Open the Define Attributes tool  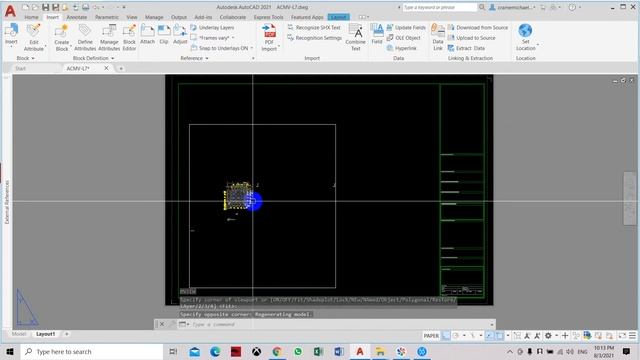click(85, 38)
